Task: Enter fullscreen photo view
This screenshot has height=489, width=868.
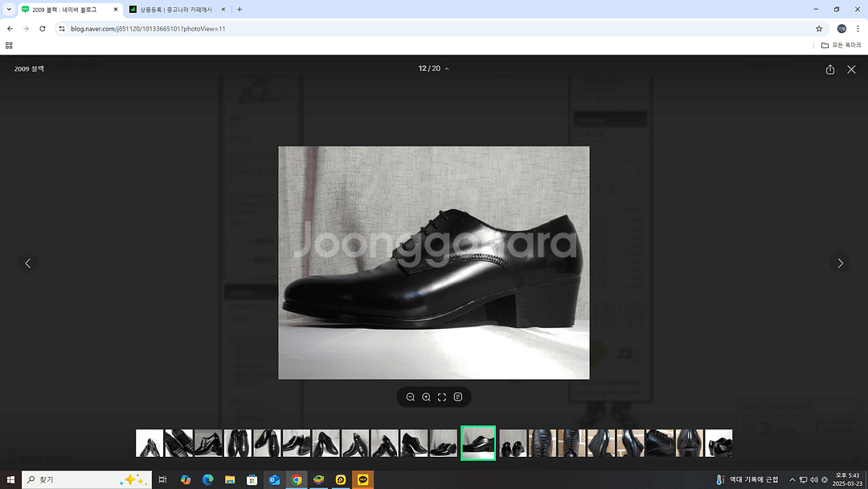Action: coord(442,397)
